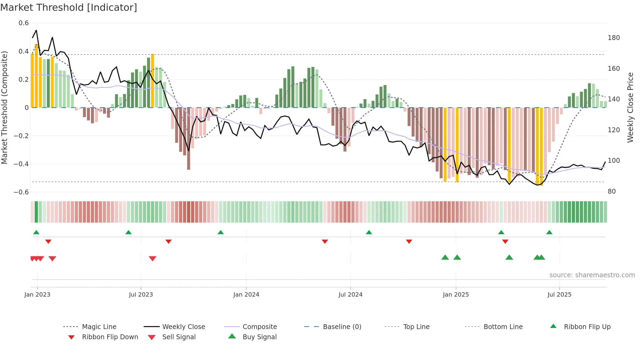The height and width of the screenshot is (362, 644).
Task: Click the 140 right axis tick label
Action: click(614, 99)
